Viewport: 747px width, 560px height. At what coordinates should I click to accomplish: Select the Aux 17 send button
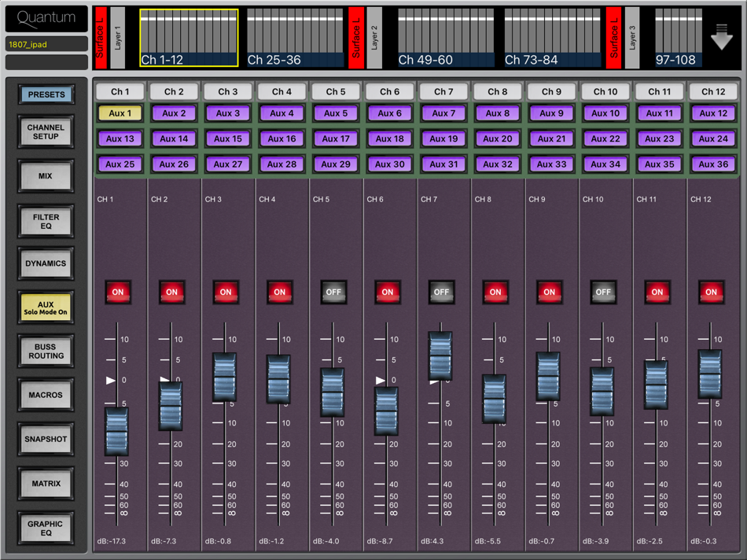pyautogui.click(x=336, y=138)
